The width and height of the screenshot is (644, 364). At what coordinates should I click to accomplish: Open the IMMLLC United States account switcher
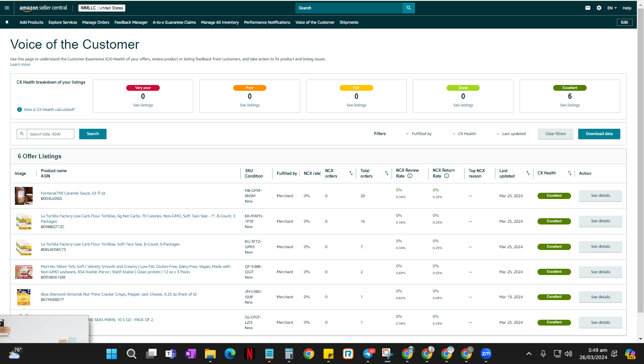click(102, 8)
